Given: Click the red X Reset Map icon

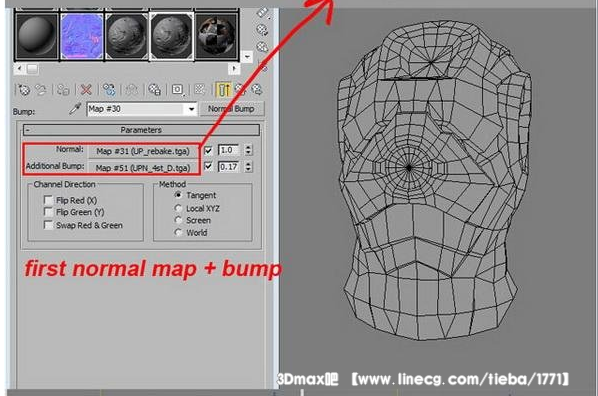Looking at the screenshot, I should tap(86, 90).
